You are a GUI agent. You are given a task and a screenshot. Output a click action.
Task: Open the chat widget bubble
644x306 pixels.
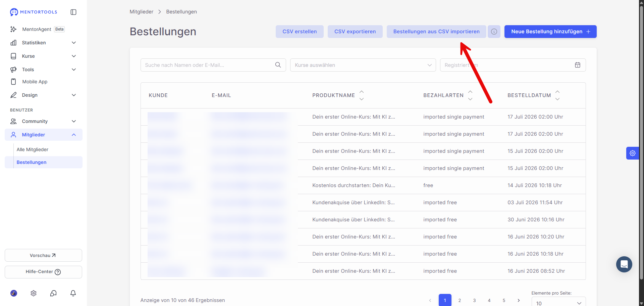624,264
